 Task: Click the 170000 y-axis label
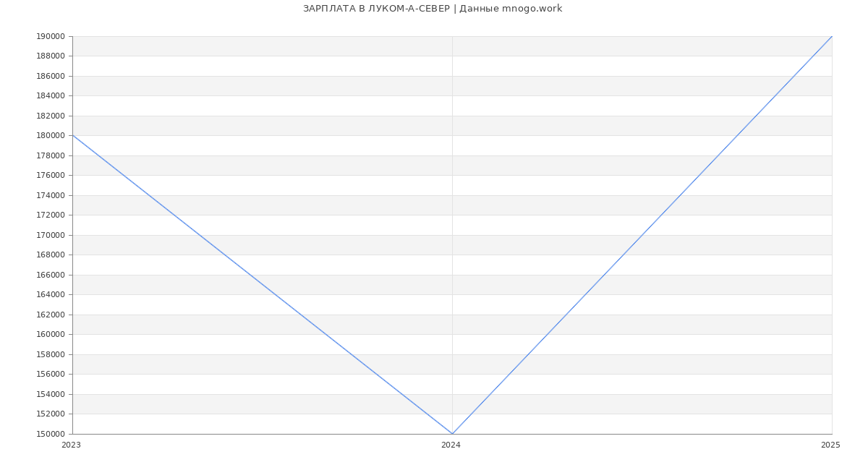pos(51,235)
